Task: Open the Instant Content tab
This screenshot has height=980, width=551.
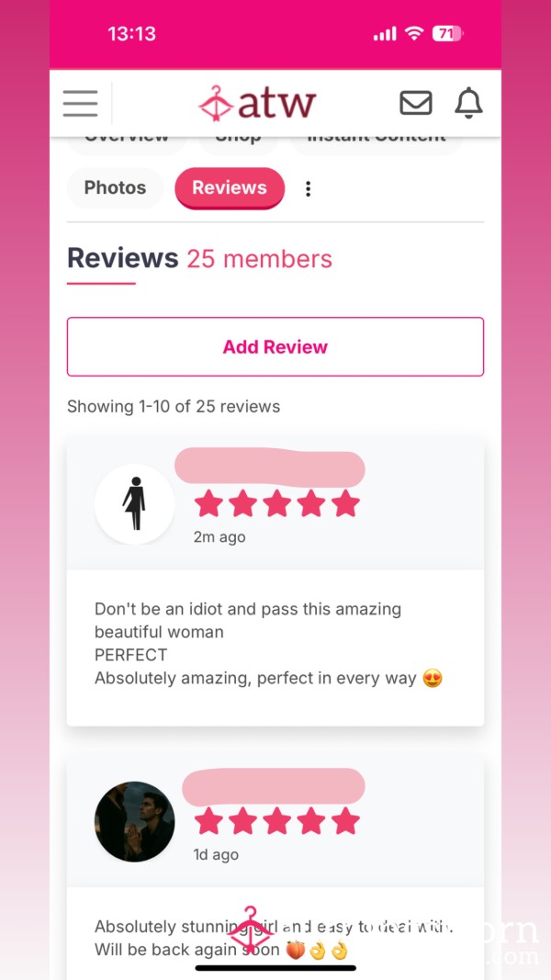Action: 377,143
